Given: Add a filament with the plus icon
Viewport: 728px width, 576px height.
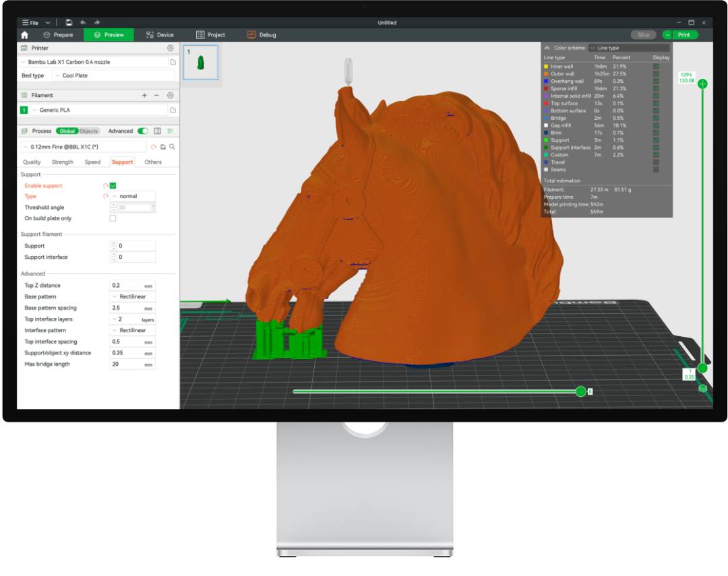Looking at the screenshot, I should point(144,96).
